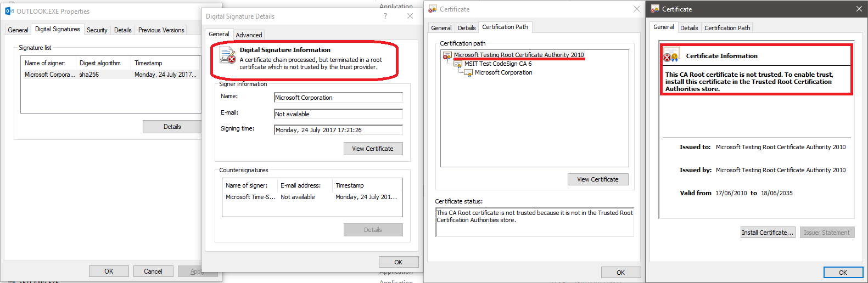Click OK in the middle Certificate window

(x=621, y=273)
